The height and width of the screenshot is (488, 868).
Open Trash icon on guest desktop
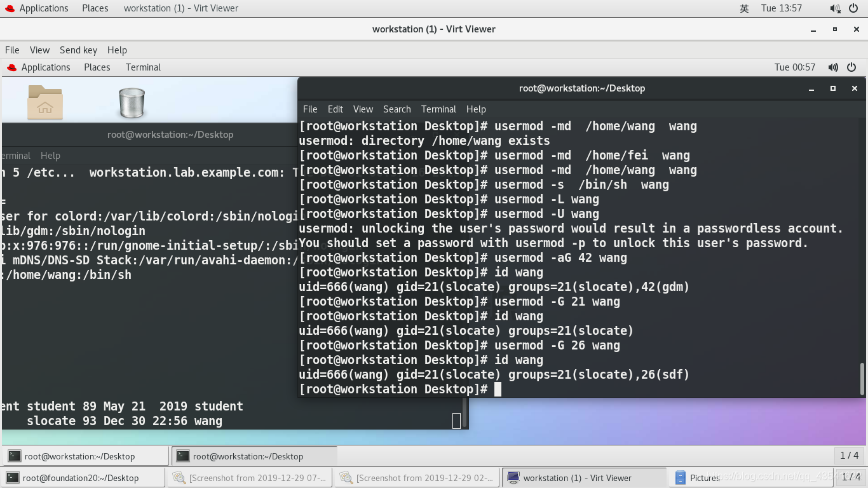point(132,102)
